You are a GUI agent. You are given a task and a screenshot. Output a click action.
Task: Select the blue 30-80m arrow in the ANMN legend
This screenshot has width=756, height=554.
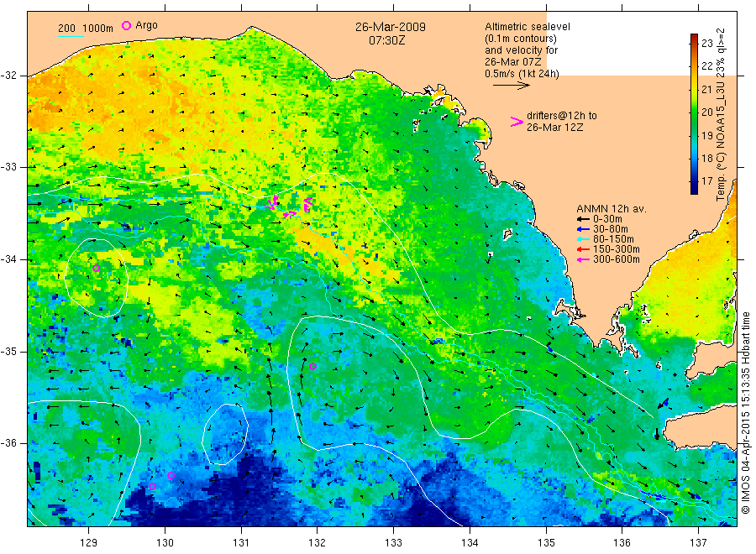coord(583,229)
